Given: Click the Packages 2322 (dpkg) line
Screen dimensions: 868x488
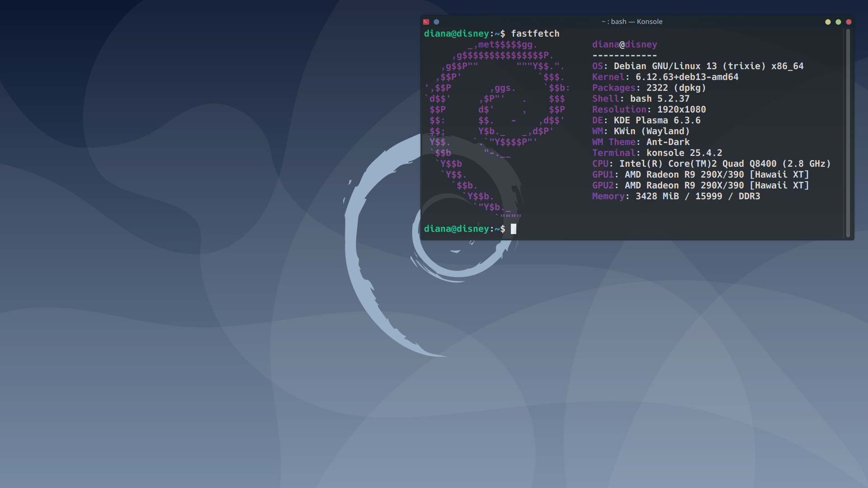Looking at the screenshot, I should [649, 88].
